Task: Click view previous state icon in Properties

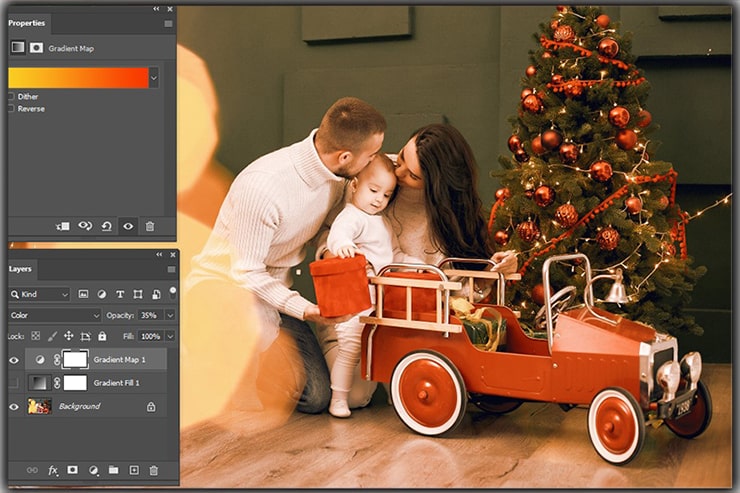Action: click(85, 226)
